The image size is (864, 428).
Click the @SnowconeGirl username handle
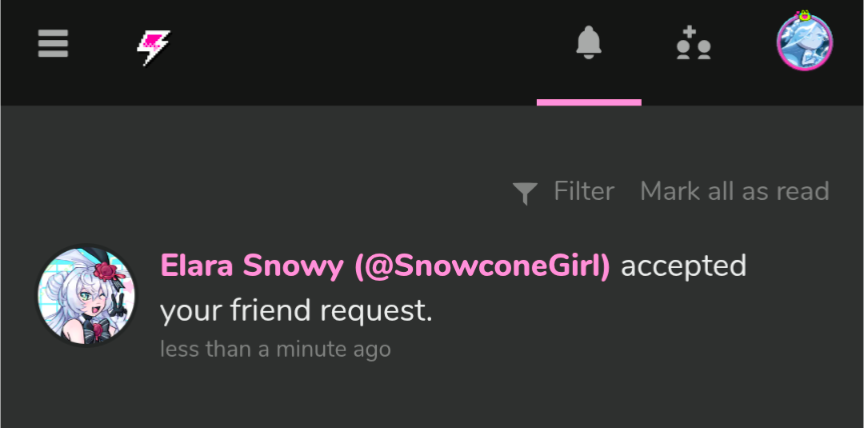482,267
